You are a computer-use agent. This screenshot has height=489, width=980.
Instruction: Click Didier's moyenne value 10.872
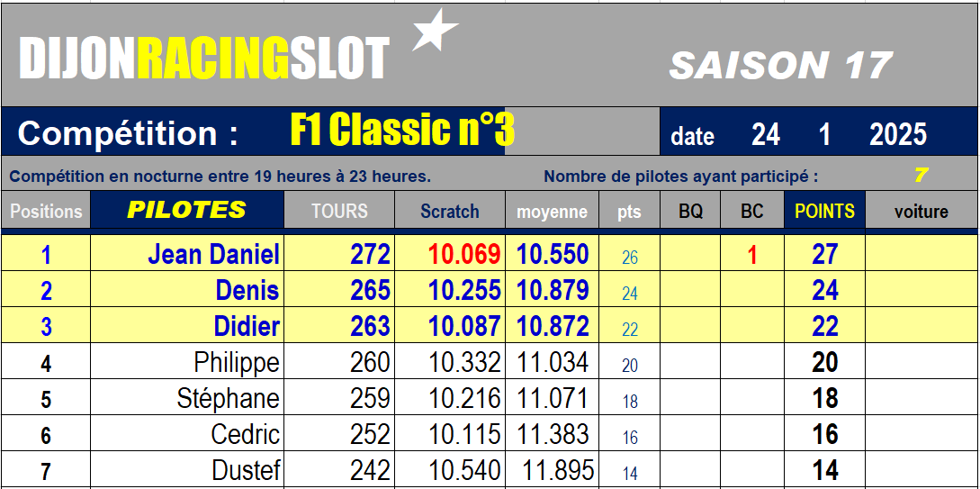552,326
